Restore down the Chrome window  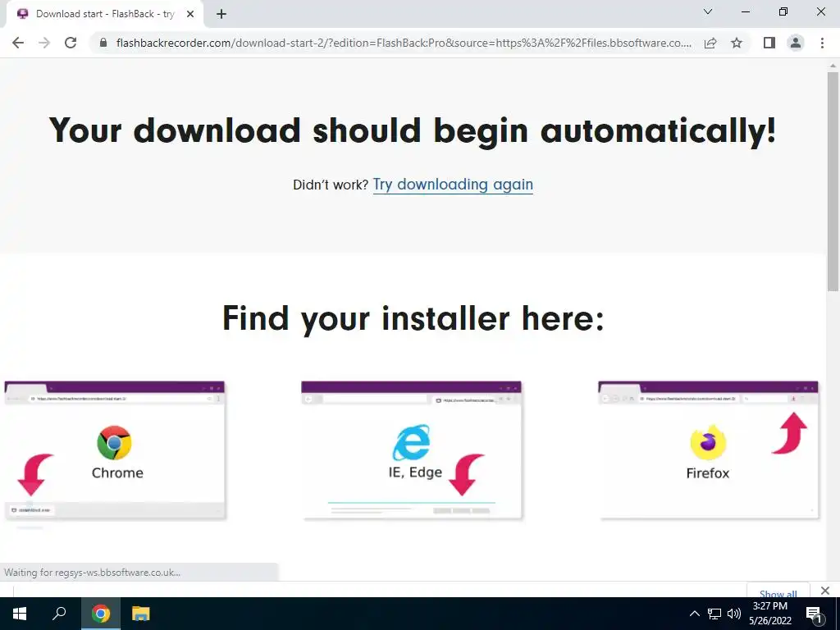(x=783, y=11)
